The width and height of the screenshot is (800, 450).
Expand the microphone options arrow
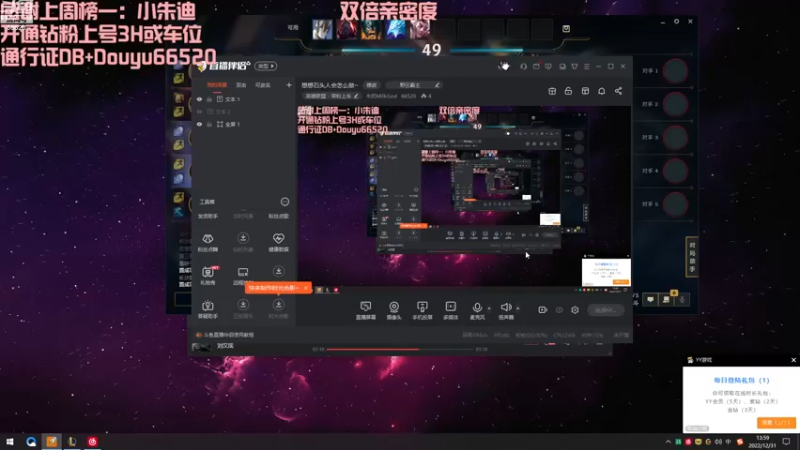489,308
